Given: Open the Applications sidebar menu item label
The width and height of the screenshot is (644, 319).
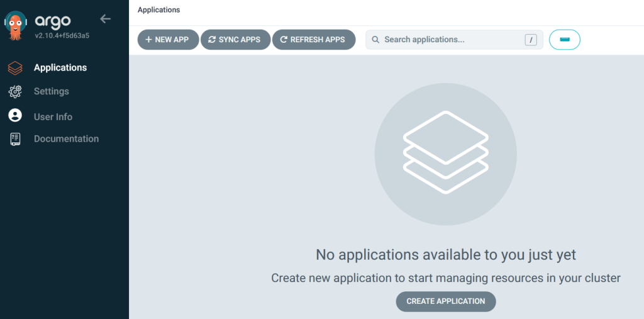Looking at the screenshot, I should [x=60, y=68].
